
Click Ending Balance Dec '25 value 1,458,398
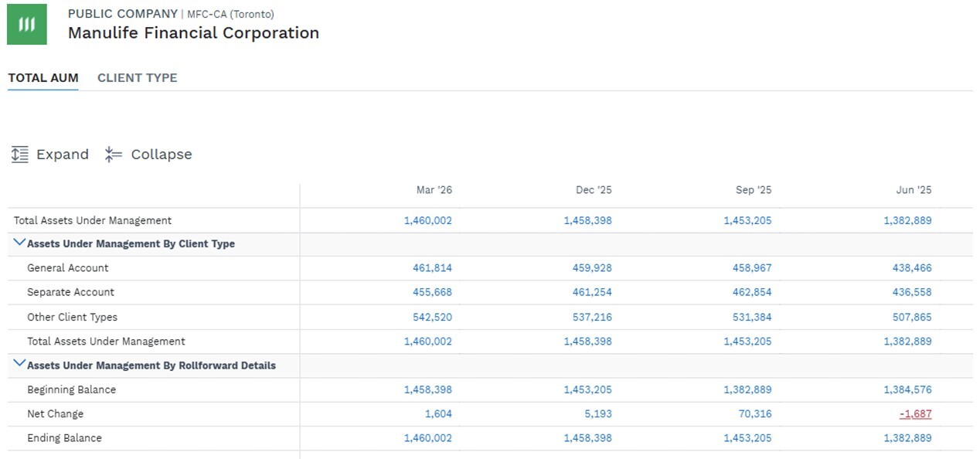(587, 438)
